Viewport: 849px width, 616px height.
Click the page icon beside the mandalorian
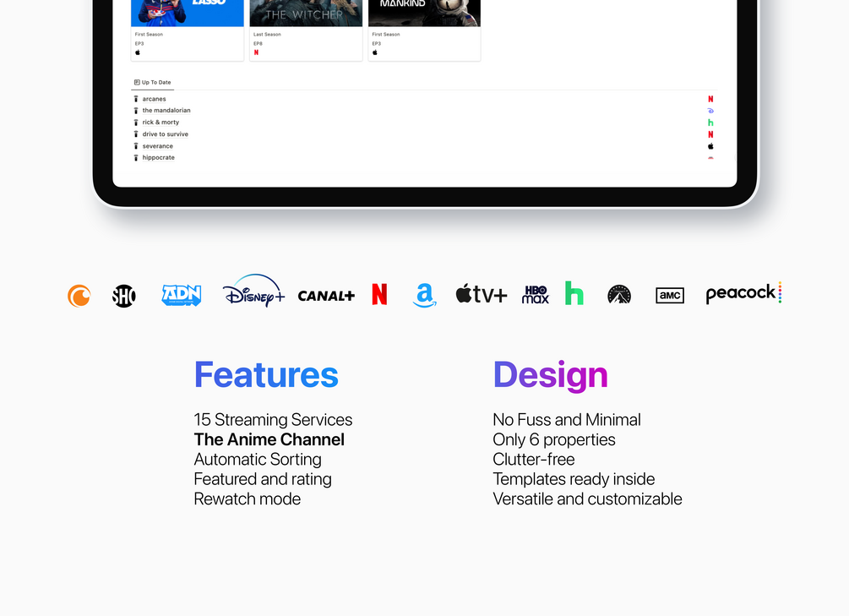136,111
